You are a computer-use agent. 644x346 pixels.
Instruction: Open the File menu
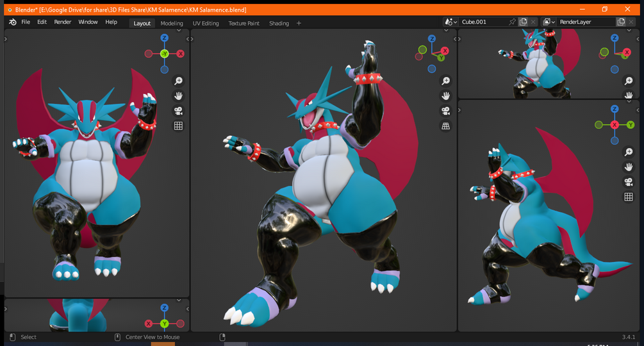pyautogui.click(x=26, y=22)
